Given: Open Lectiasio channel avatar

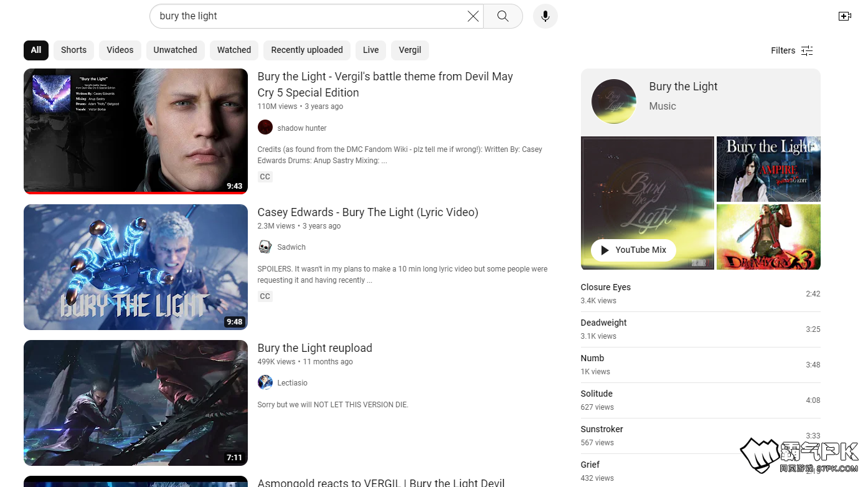Looking at the screenshot, I should 265,382.
